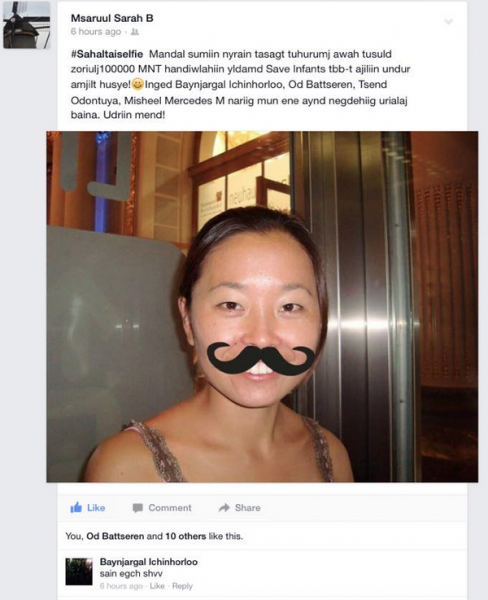Image resolution: width=488 pixels, height=600 pixels.
Task: Click the Comment text button
Action: click(170, 508)
